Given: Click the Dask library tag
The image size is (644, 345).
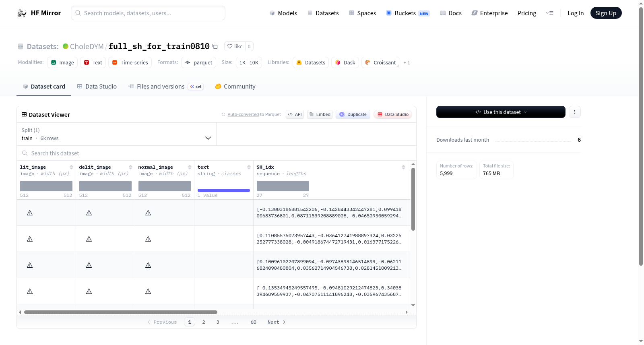Looking at the screenshot, I should point(345,62).
